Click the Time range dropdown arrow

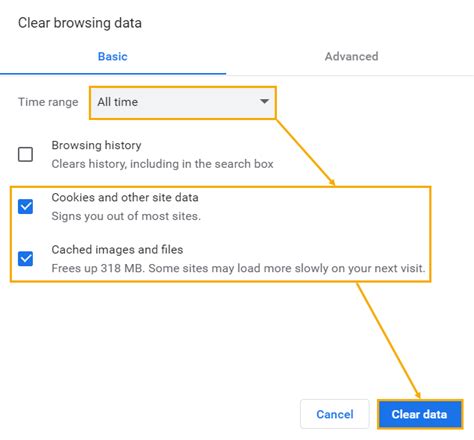point(264,101)
